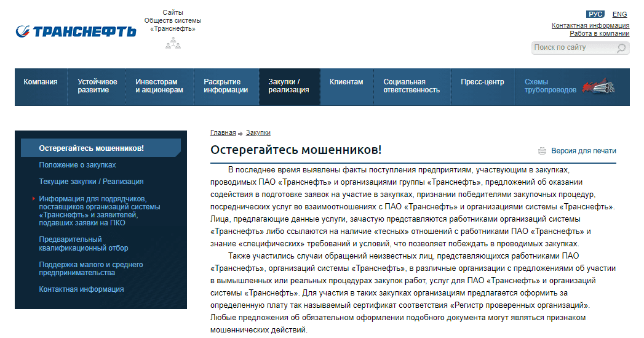Open Схемы трубопроводов menu item
The image size is (644, 338).
click(551, 86)
